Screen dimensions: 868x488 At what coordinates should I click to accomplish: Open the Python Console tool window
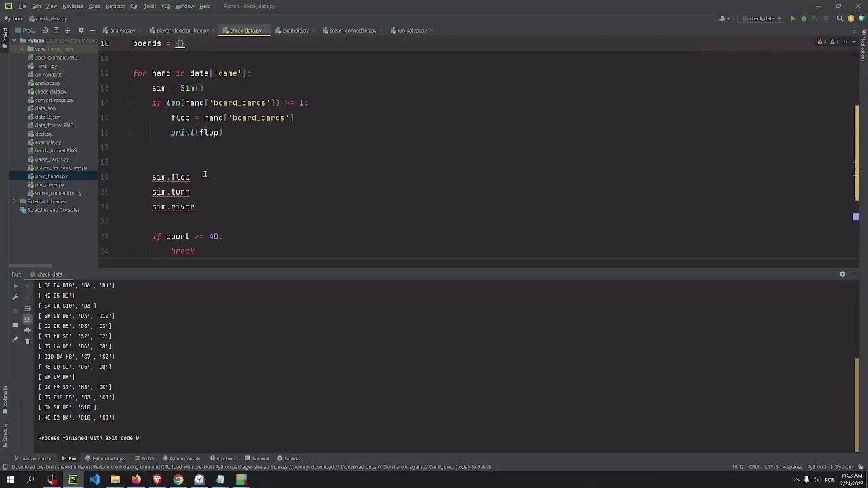180,458
